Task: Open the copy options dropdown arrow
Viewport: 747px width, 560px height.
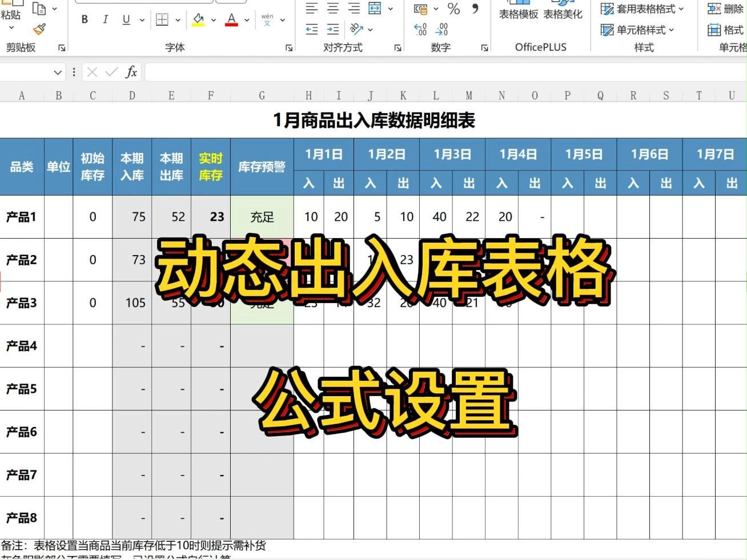Action: (x=54, y=9)
